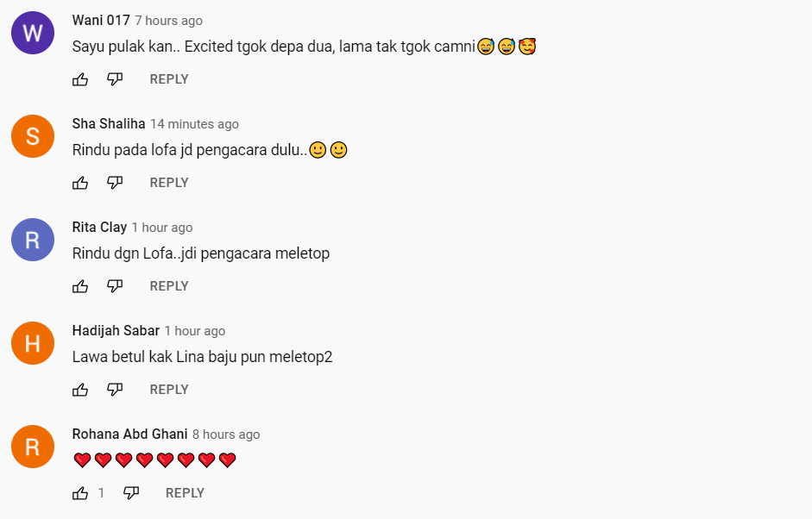Click Rita Clay's blue R avatar
Viewport: 812px width, 519px height.
click(33, 240)
